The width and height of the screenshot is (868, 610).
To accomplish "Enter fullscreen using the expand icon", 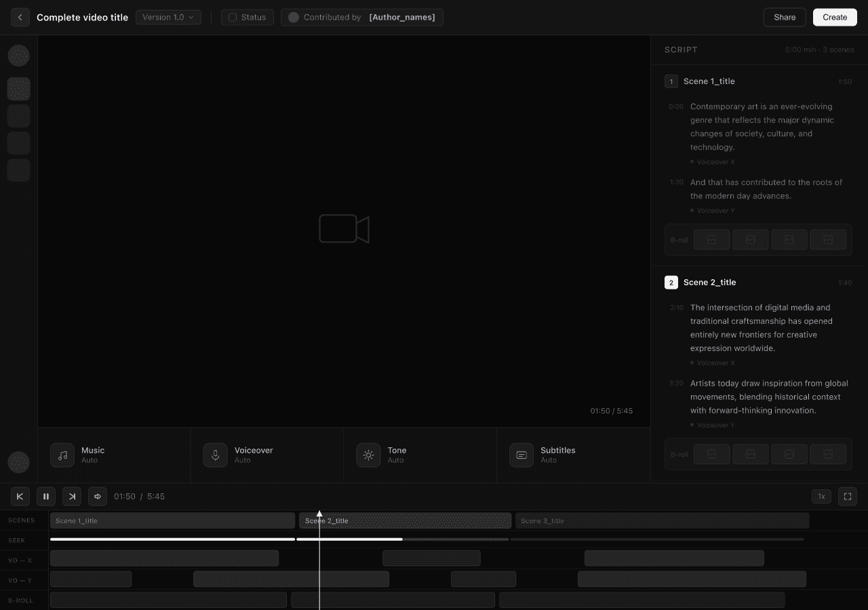I will [848, 496].
